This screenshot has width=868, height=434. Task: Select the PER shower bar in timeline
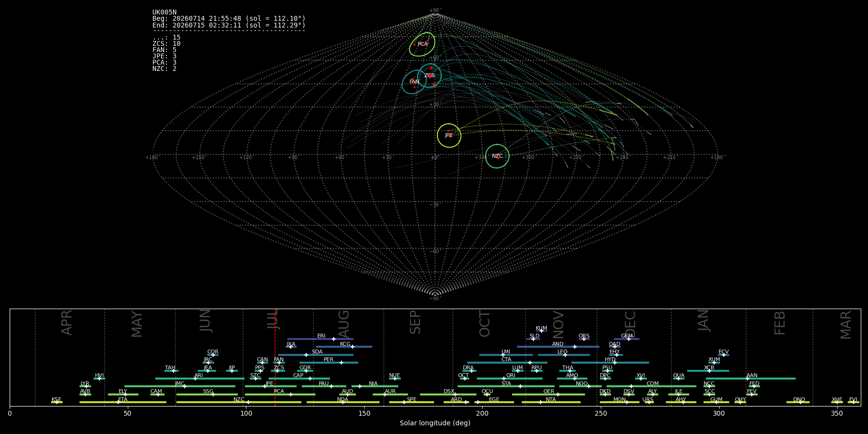[x=329, y=363]
